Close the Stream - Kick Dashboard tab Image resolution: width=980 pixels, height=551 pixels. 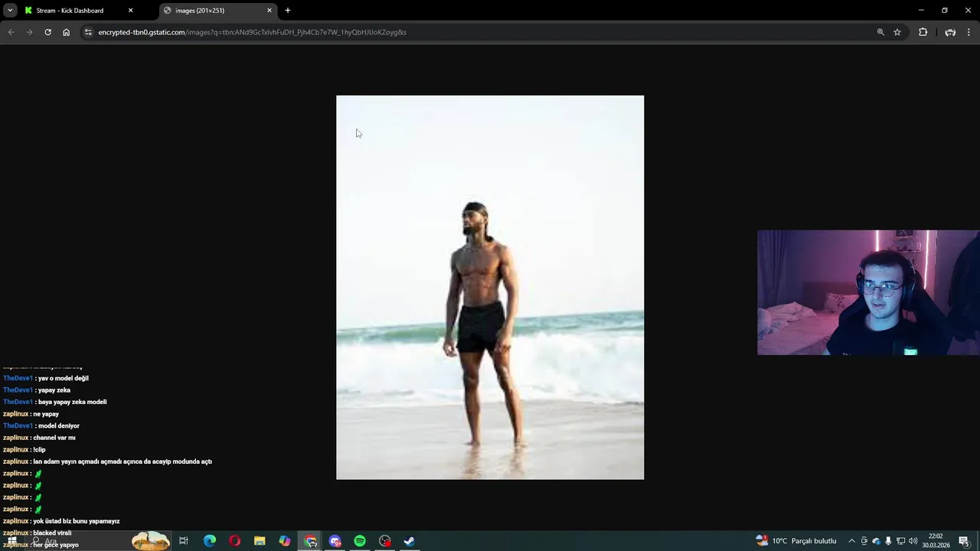[130, 11]
